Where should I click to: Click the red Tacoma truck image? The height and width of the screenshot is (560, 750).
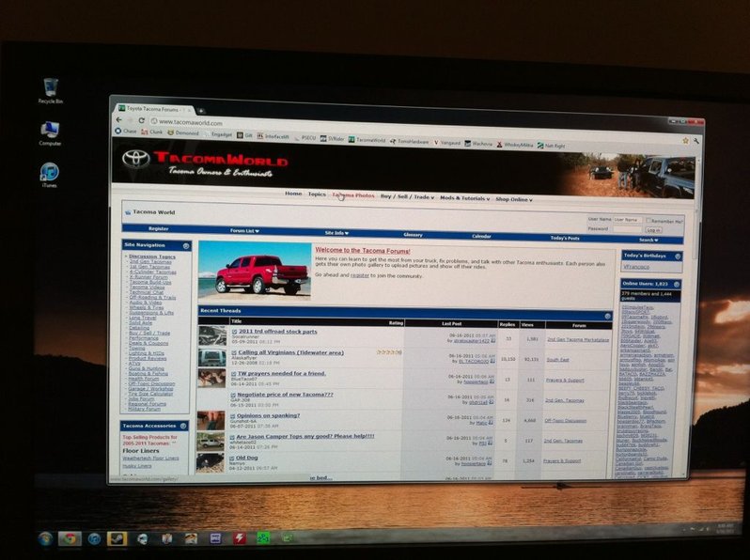point(255,270)
